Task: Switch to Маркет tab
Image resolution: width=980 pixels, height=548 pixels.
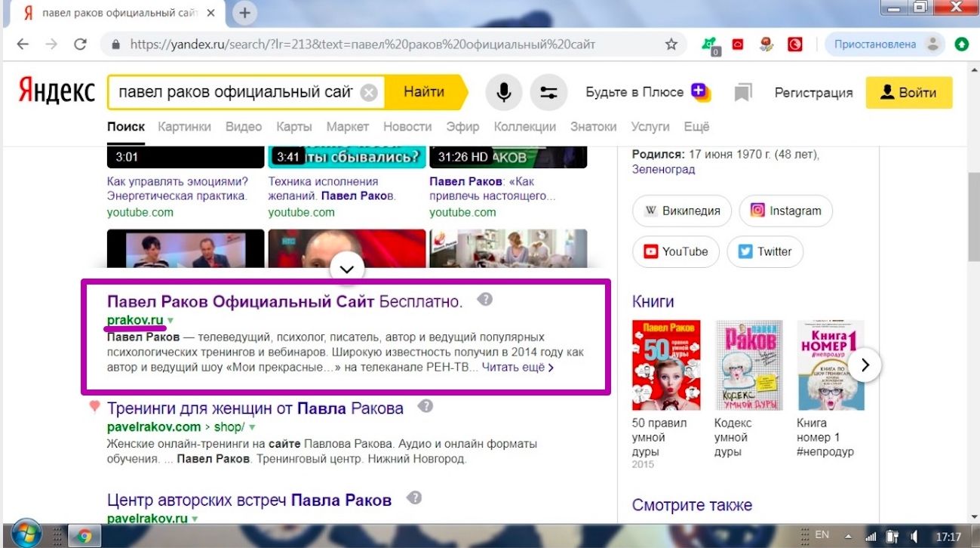Action: click(x=348, y=127)
